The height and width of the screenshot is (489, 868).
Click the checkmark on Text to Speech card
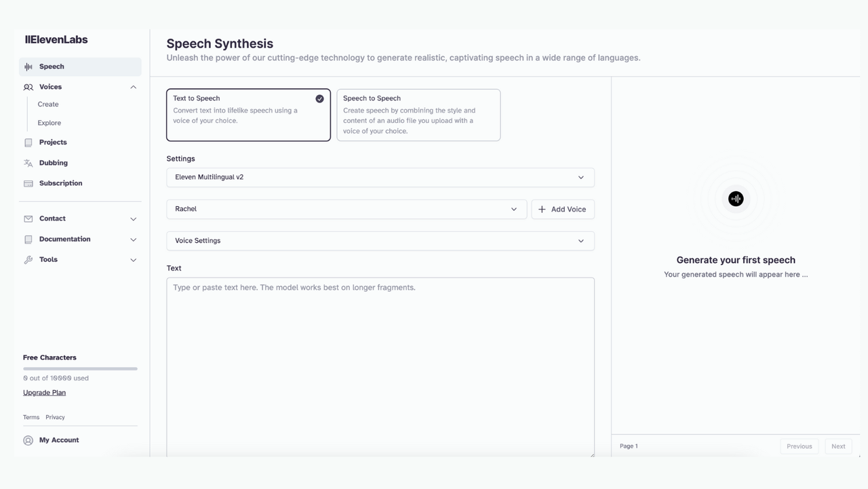pos(319,98)
